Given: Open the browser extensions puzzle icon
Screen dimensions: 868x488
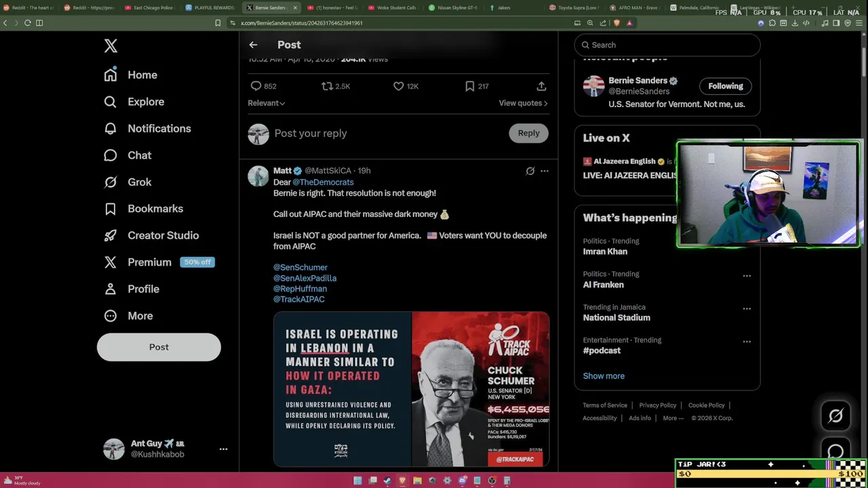Looking at the screenshot, I should (x=772, y=23).
